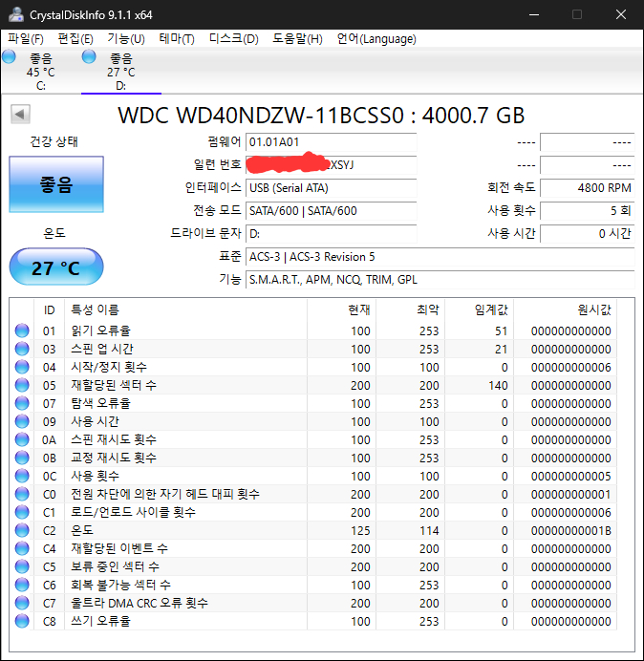
Task: Click the ID column header
Action: pyautogui.click(x=49, y=309)
